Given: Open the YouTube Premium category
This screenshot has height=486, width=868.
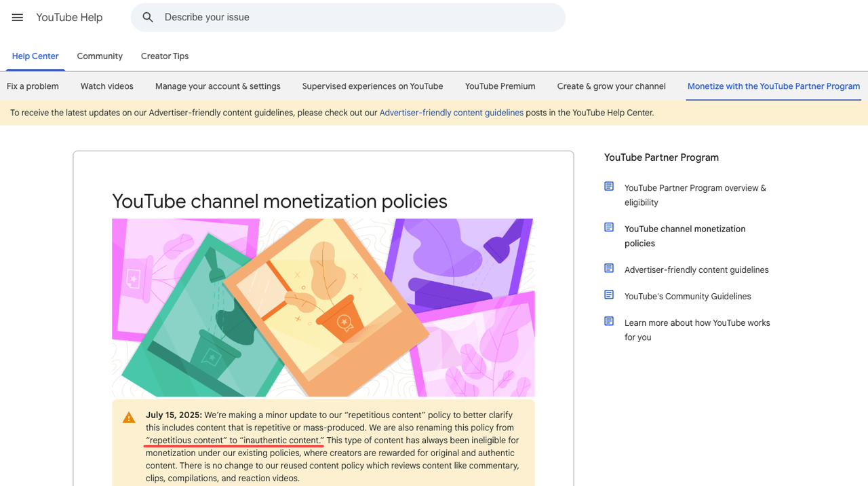Looking at the screenshot, I should click(500, 86).
